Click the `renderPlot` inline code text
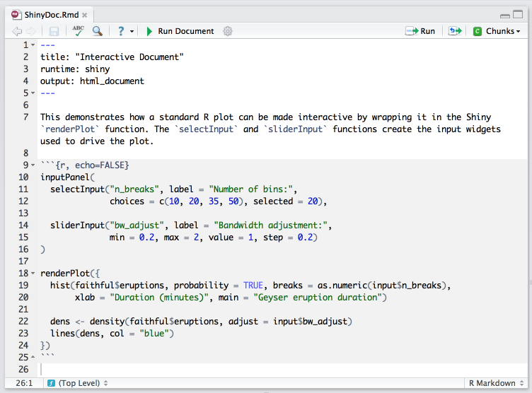Screen dimensions: 532x393 coord(70,129)
